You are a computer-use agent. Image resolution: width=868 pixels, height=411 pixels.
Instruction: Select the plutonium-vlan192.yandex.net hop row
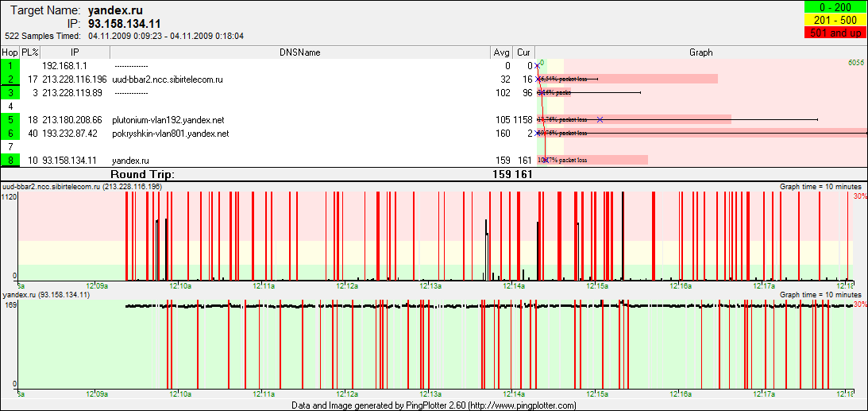tap(169, 120)
